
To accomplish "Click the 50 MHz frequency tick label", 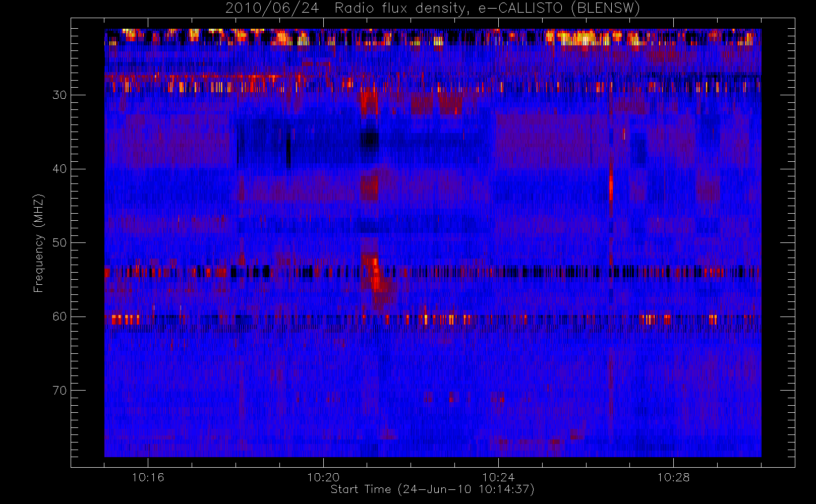I will click(60, 243).
